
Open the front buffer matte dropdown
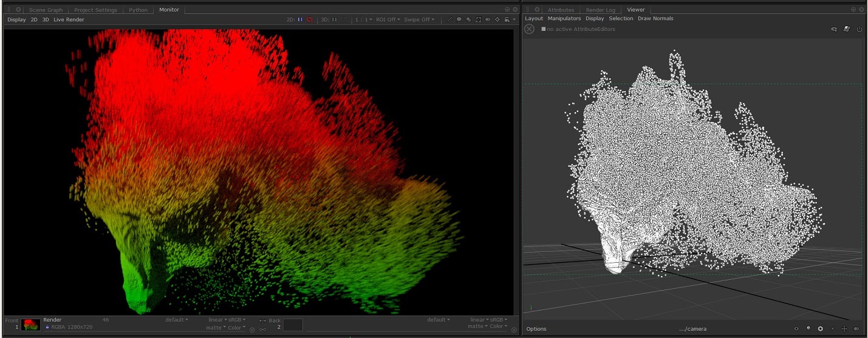215,327
